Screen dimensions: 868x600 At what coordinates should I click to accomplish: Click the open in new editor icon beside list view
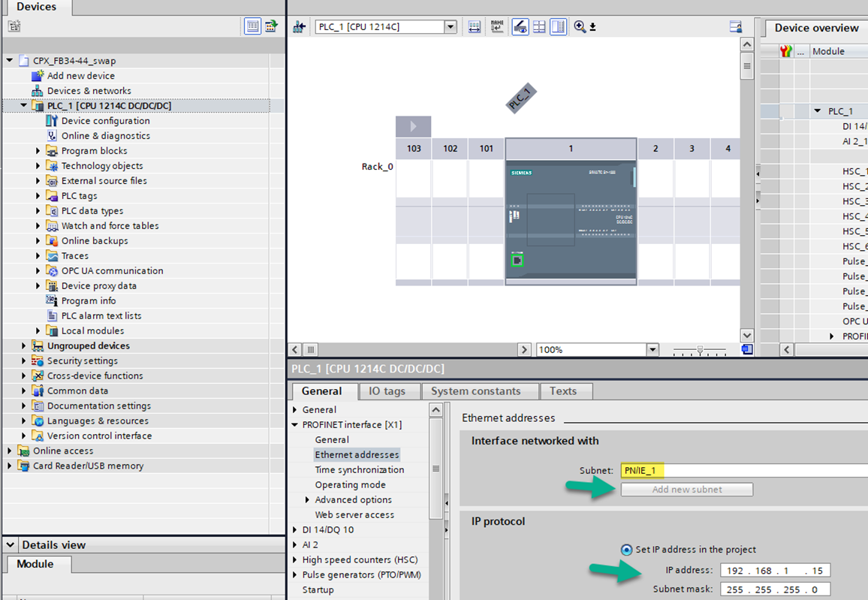[x=271, y=26]
